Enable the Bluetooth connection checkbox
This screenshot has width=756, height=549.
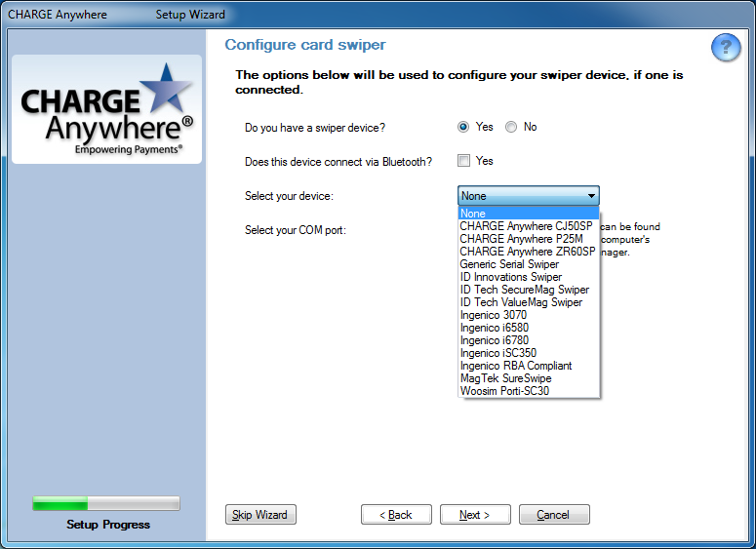click(464, 161)
